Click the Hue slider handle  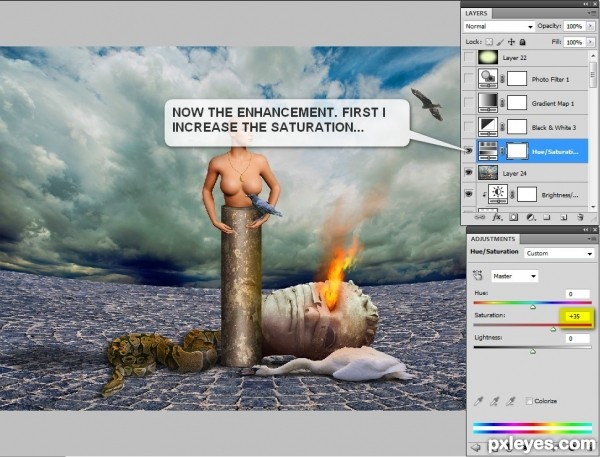pyautogui.click(x=533, y=307)
